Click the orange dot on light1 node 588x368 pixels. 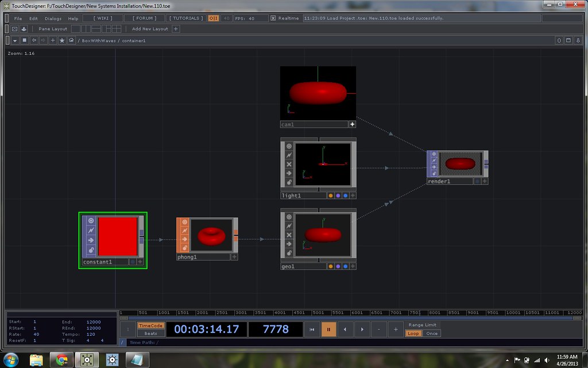point(330,195)
